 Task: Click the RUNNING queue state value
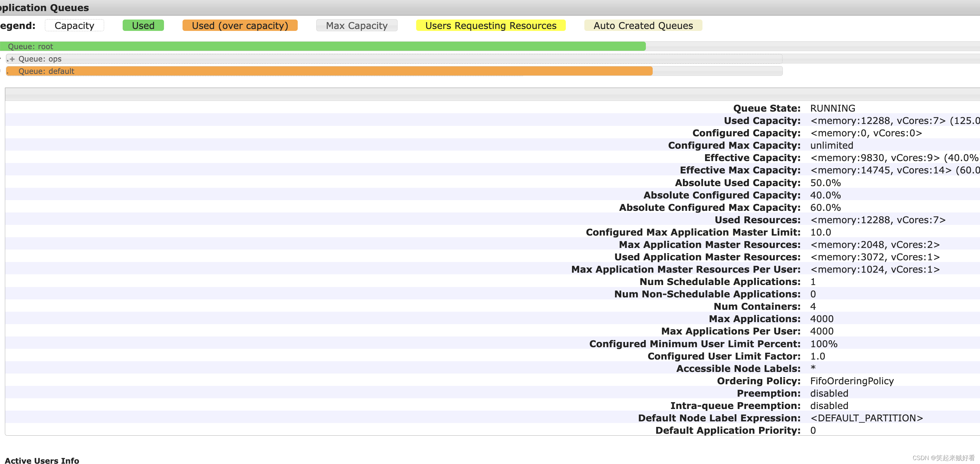pos(832,108)
